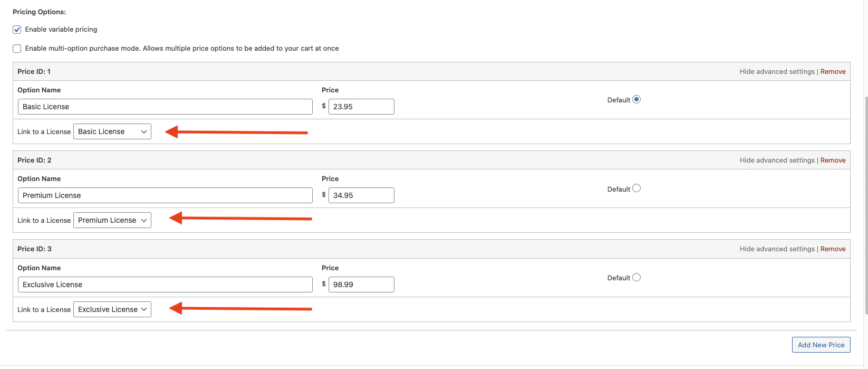Image resolution: width=868 pixels, height=369 pixels.
Task: Select Default radio for Price ID 1
Action: [636, 99]
